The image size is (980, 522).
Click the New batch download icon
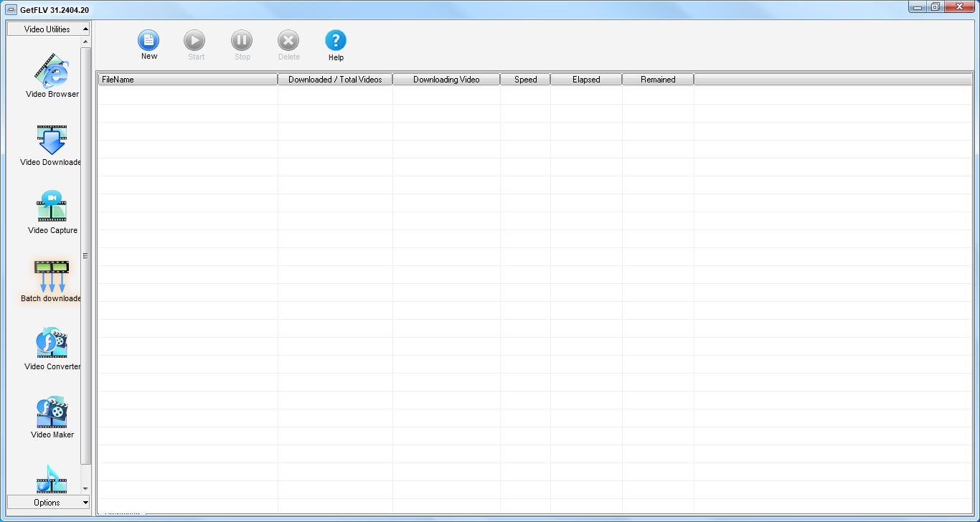[149, 41]
